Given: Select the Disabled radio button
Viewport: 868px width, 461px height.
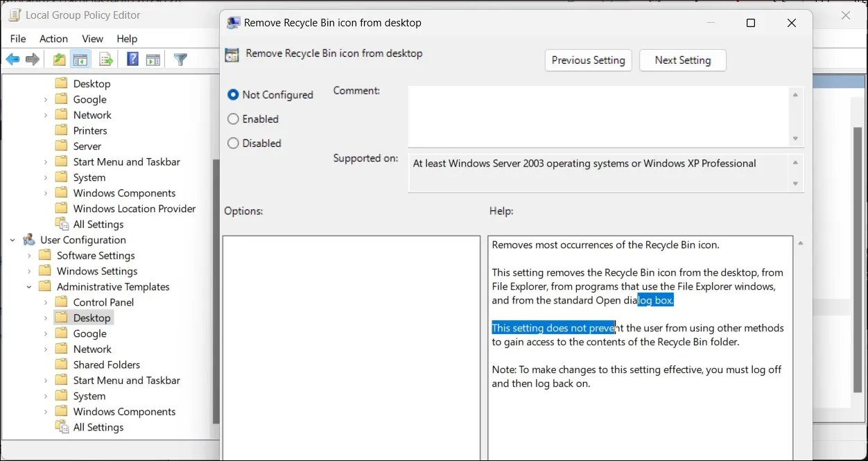Looking at the screenshot, I should pyautogui.click(x=233, y=143).
